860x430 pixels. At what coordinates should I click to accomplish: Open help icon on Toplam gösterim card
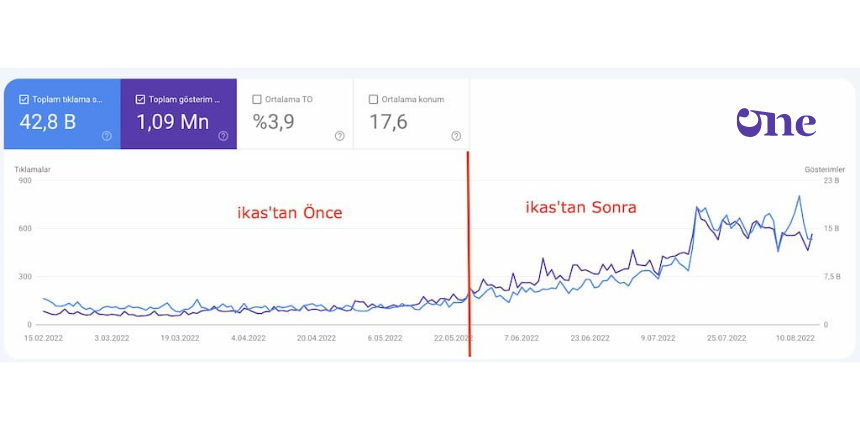(x=223, y=136)
